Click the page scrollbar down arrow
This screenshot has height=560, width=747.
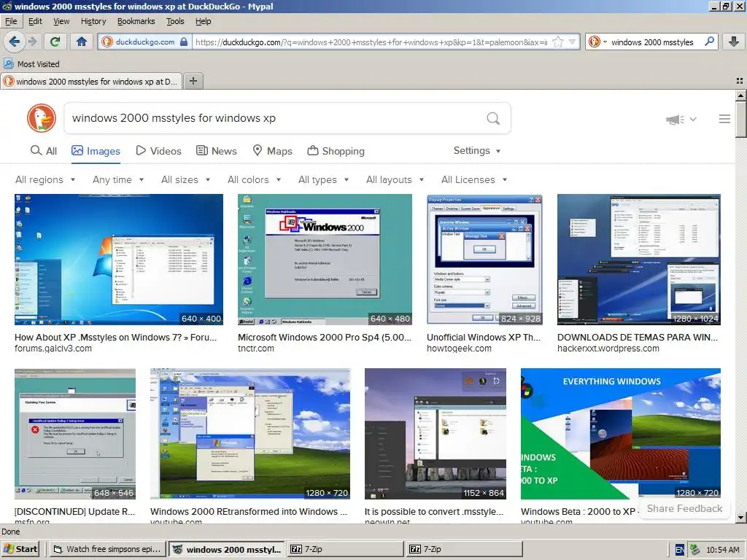point(741,517)
